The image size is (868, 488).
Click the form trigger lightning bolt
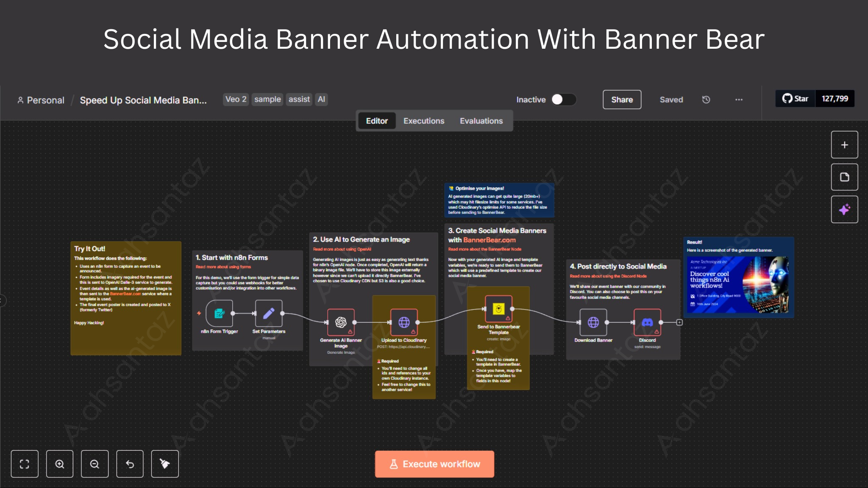[199, 313]
